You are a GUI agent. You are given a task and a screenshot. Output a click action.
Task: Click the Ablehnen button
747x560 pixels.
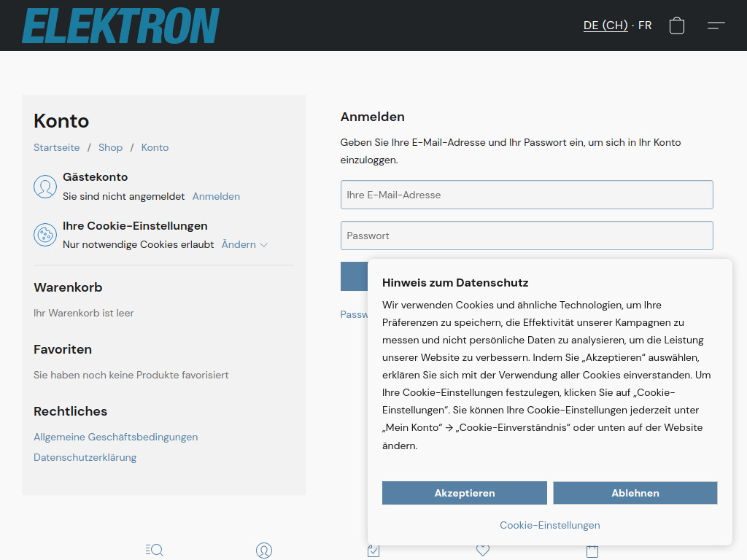tap(635, 492)
